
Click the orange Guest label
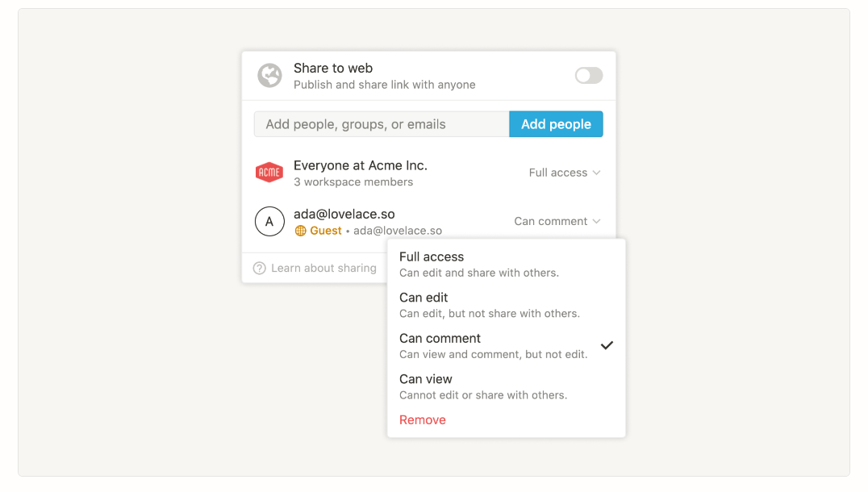tap(326, 231)
